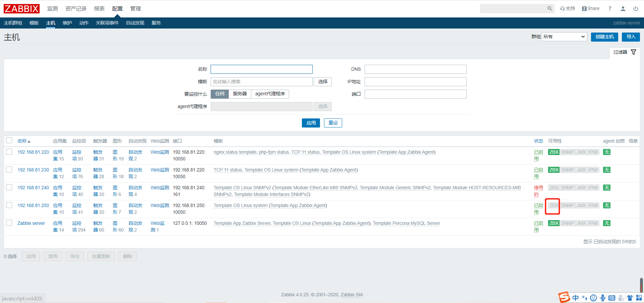Select checkbox for Zabbix server host
The height and width of the screenshot is (303, 644).
pyautogui.click(x=9, y=223)
